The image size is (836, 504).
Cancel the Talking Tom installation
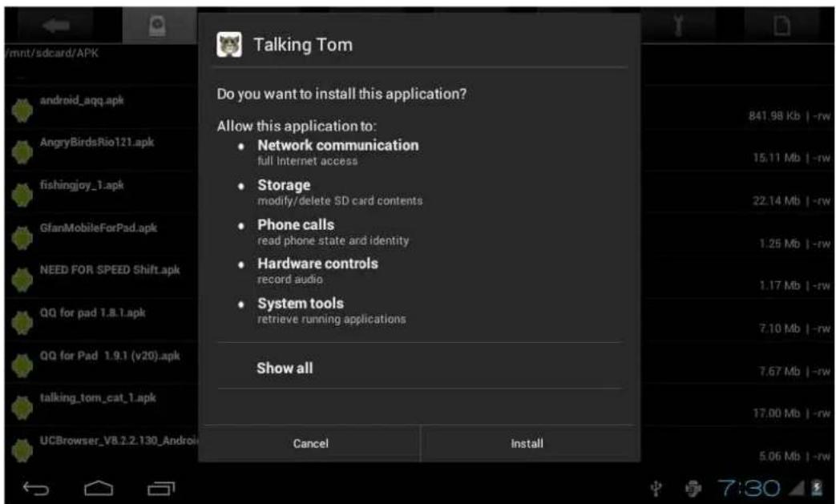(309, 443)
